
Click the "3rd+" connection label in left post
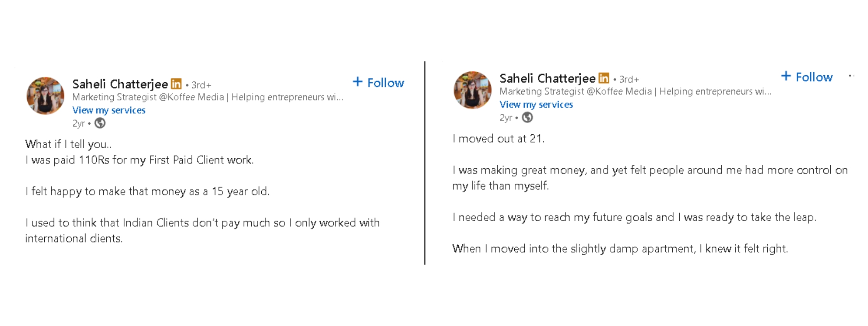coord(201,85)
